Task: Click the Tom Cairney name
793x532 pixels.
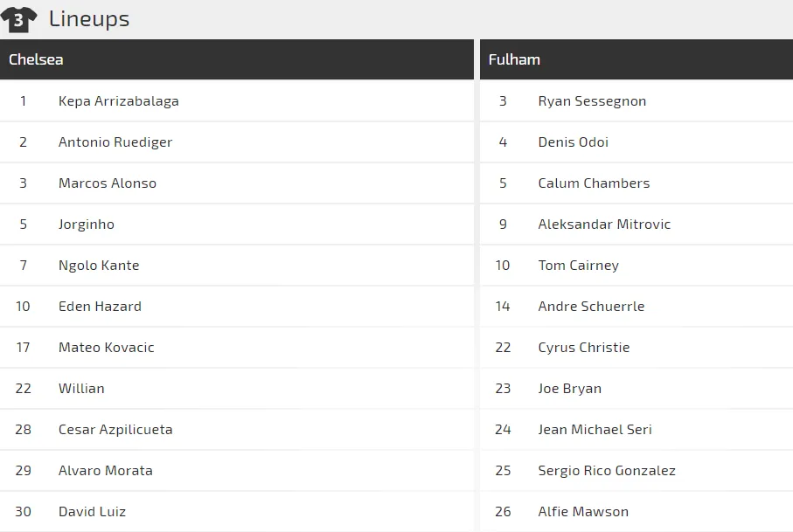Action: (579, 266)
